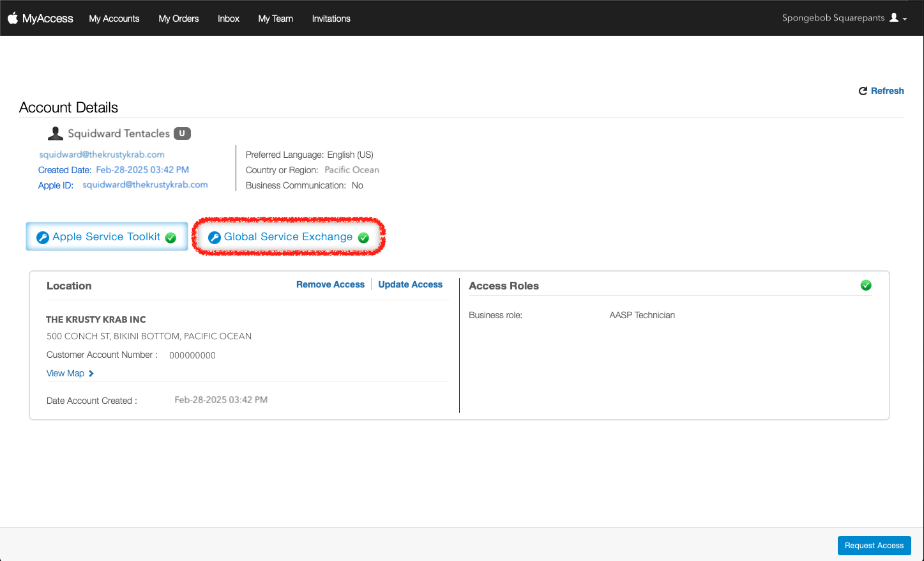This screenshot has width=924, height=561.
Task: Click the Date Account Created value
Action: (221, 400)
